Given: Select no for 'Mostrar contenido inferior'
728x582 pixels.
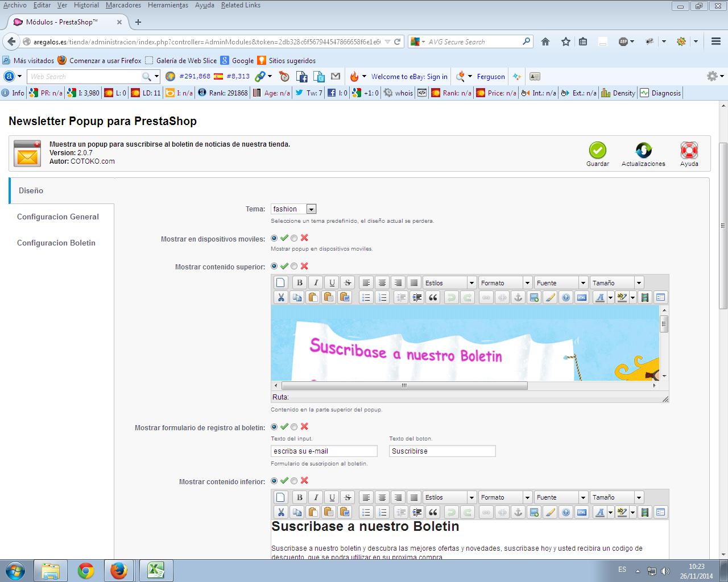Looking at the screenshot, I should click(x=294, y=481).
